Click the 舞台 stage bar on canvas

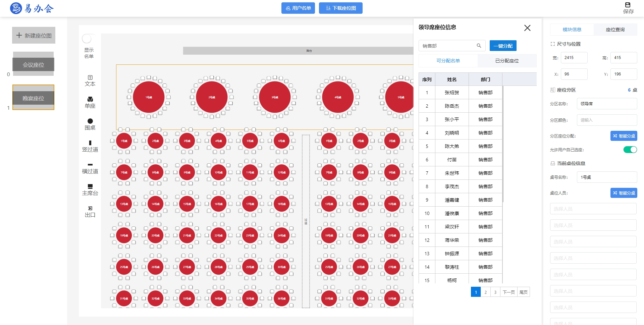(x=298, y=51)
